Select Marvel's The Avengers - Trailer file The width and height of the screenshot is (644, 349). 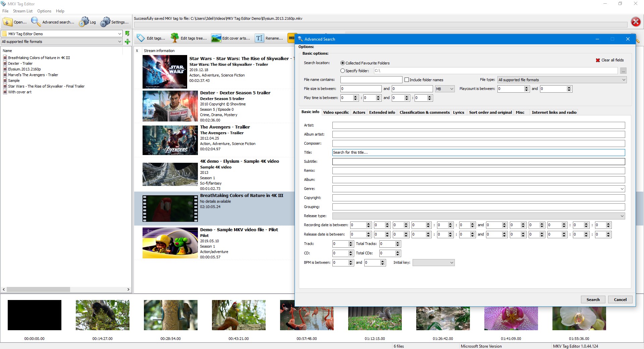[33, 75]
